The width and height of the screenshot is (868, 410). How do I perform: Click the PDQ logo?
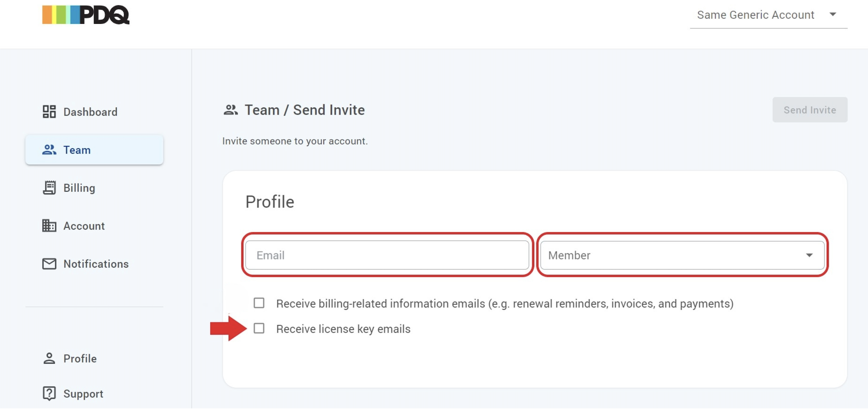pyautogui.click(x=86, y=15)
